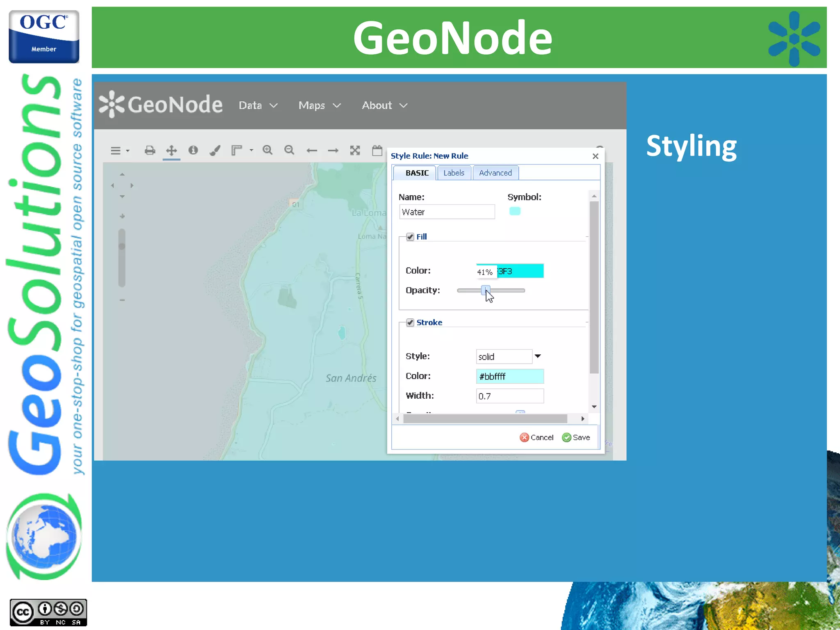Go to previous map extent arrow
Viewport: 840px width, 630px height.
[x=312, y=151]
